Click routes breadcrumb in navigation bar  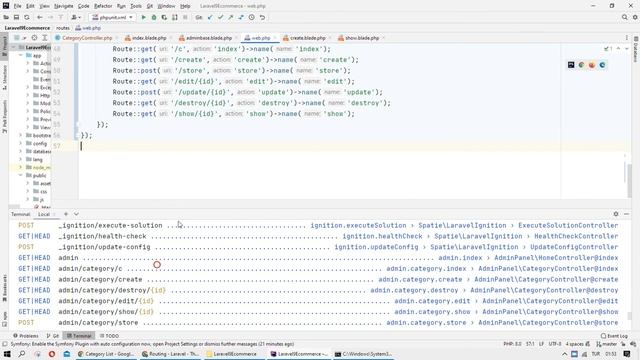click(62, 28)
